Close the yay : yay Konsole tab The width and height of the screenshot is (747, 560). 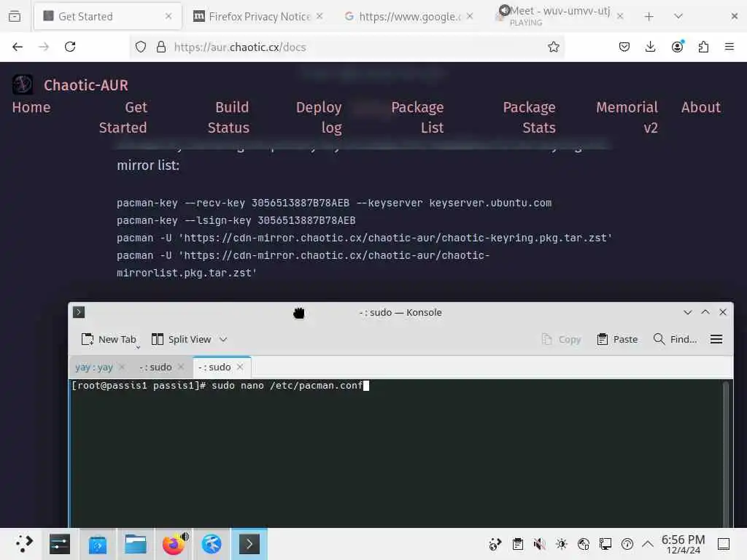click(x=122, y=367)
